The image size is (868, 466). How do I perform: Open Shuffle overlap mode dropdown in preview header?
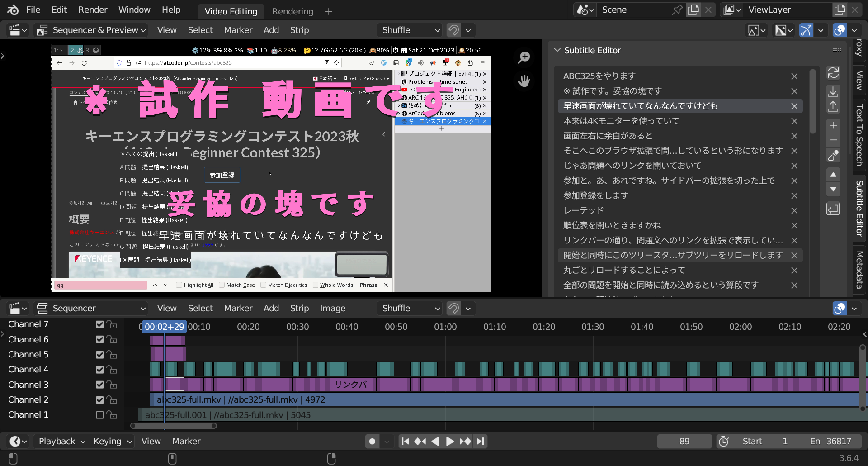tap(410, 30)
